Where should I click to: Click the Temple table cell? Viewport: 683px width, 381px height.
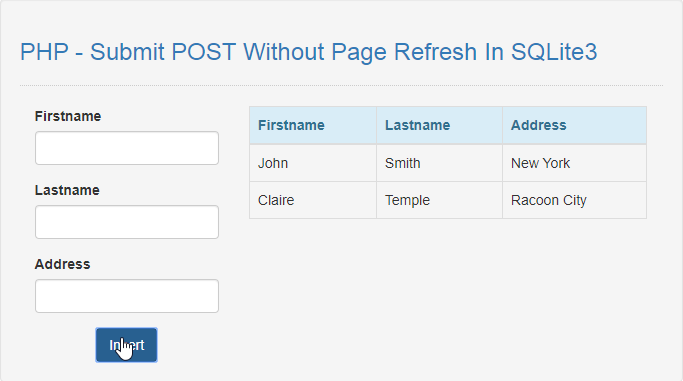[440, 200]
